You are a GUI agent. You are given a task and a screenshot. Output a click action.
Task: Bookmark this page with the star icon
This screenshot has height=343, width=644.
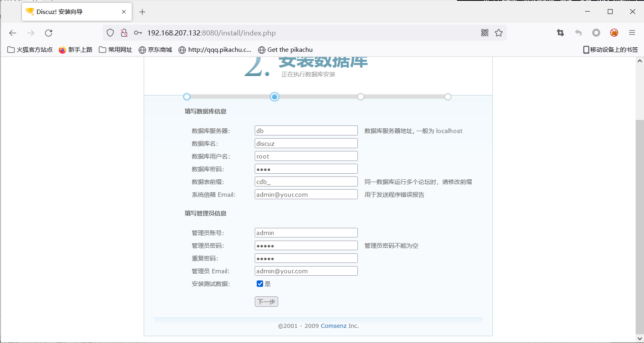point(499,33)
